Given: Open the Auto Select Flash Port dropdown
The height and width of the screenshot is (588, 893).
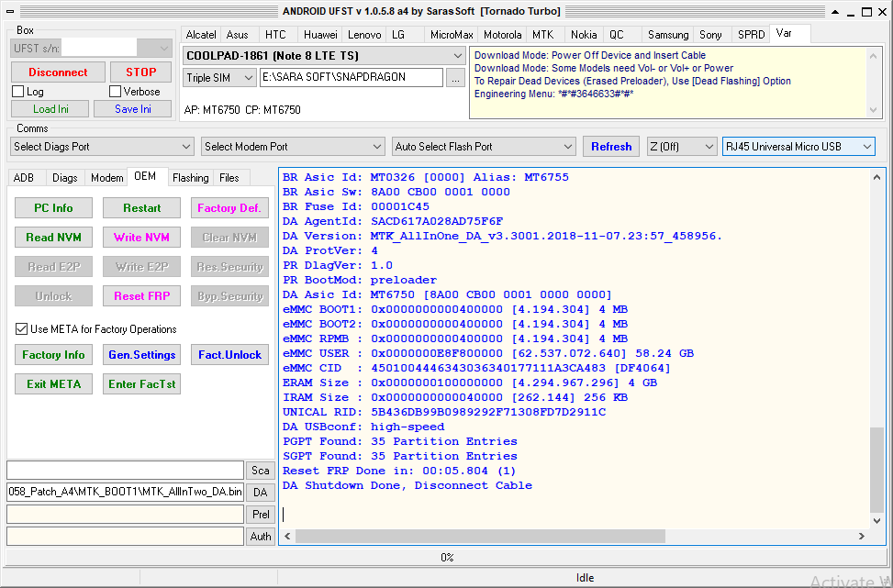Looking at the screenshot, I should point(484,146).
